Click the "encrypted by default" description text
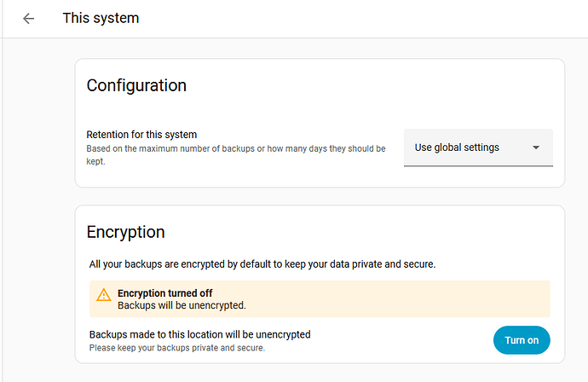Image resolution: width=588 pixels, height=382 pixels. tap(262, 264)
